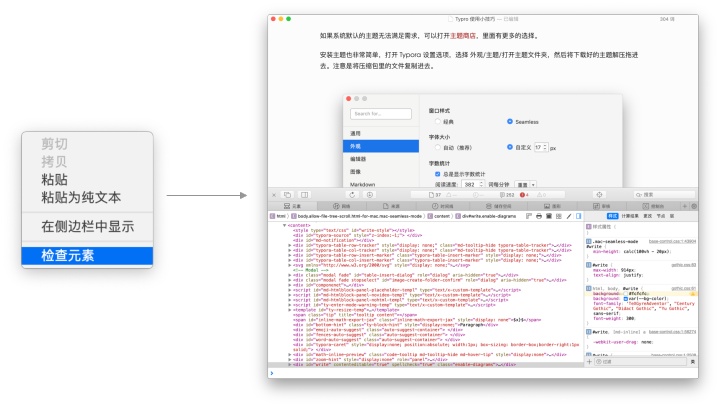Click the inspector settings gear icon
The height and width of the screenshot is (407, 720).
click(x=694, y=206)
